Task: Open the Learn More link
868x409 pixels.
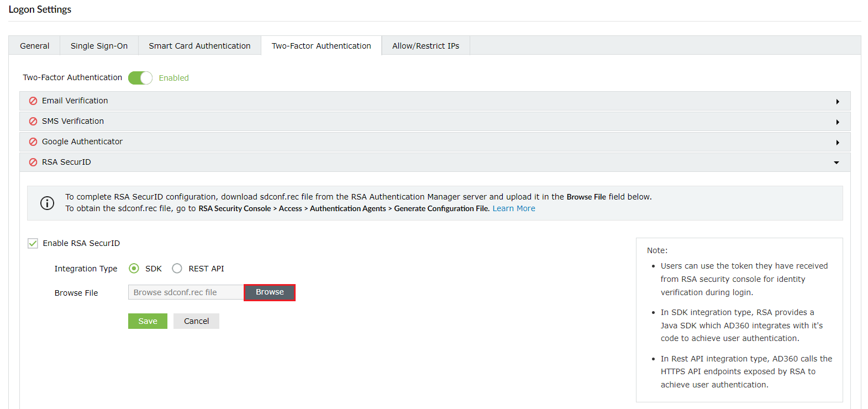Action: 514,208
